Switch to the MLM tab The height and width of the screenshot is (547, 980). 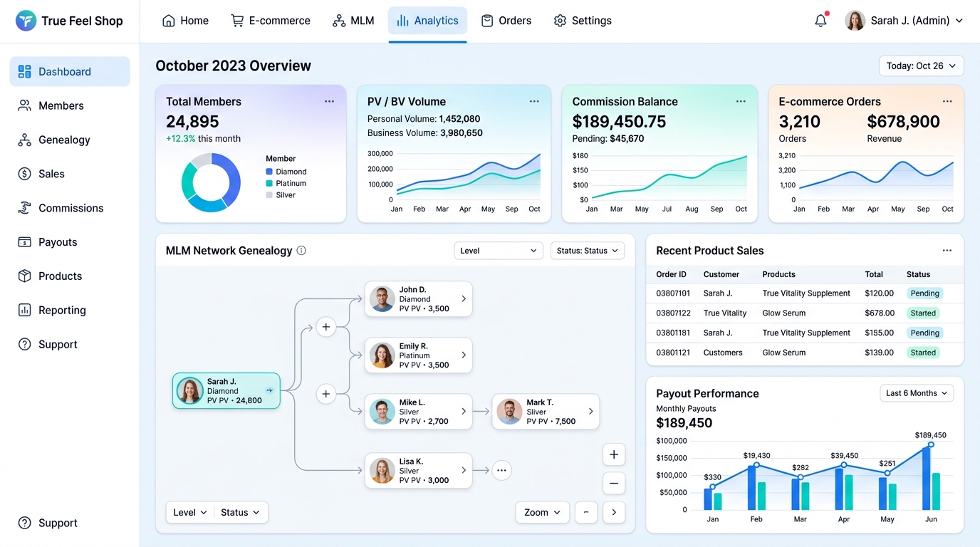pos(353,21)
